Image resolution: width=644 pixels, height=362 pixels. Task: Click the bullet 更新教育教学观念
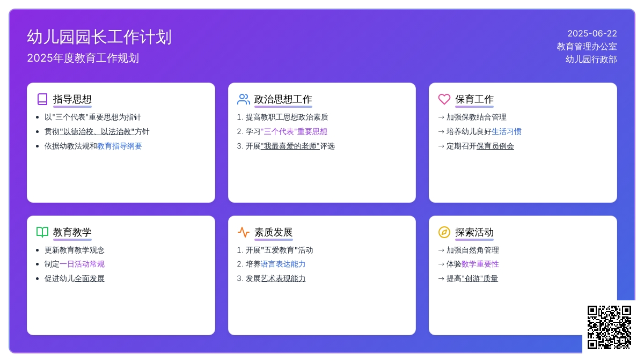[x=75, y=250]
